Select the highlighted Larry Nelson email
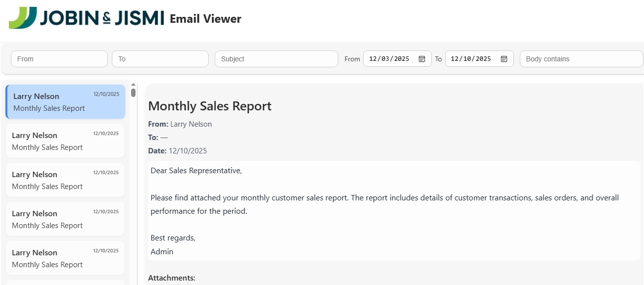 (x=65, y=102)
